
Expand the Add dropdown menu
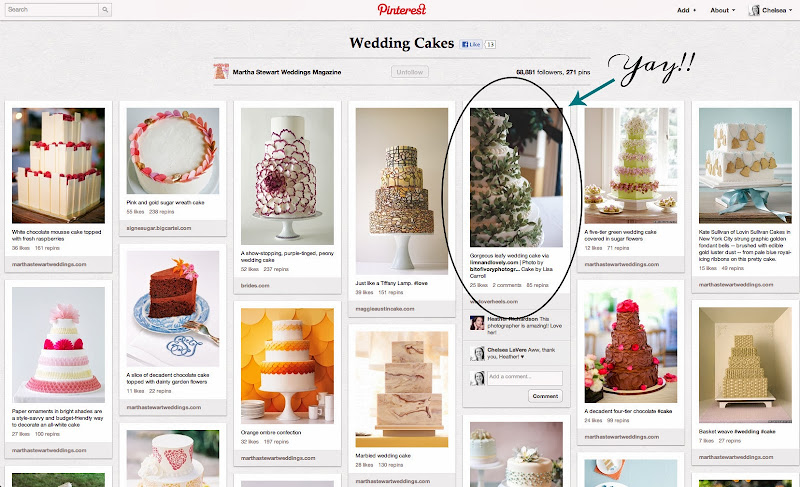686,10
